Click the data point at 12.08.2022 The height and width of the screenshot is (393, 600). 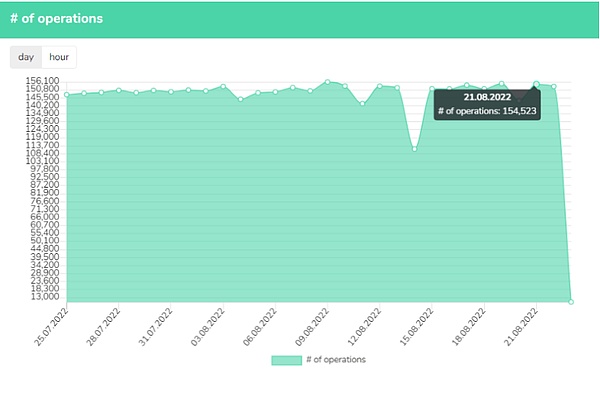coord(380,86)
